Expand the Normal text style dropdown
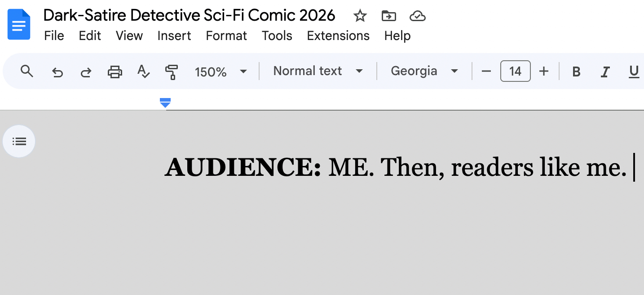This screenshot has width=644, height=295. 318,71
